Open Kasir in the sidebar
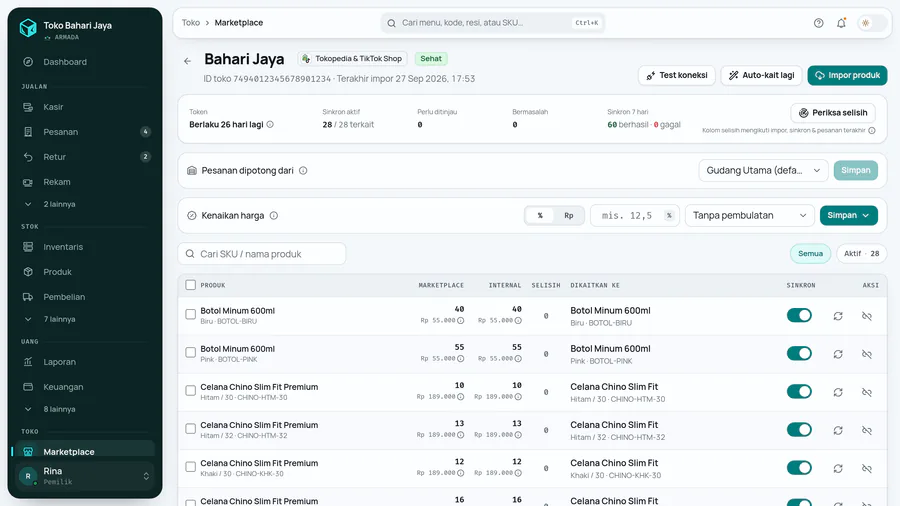This screenshot has height=506, width=900. click(x=85, y=107)
